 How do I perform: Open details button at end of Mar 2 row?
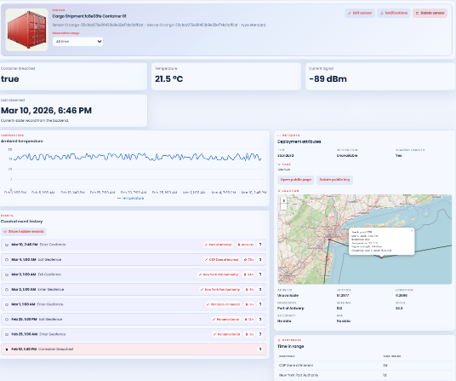(x=260, y=290)
